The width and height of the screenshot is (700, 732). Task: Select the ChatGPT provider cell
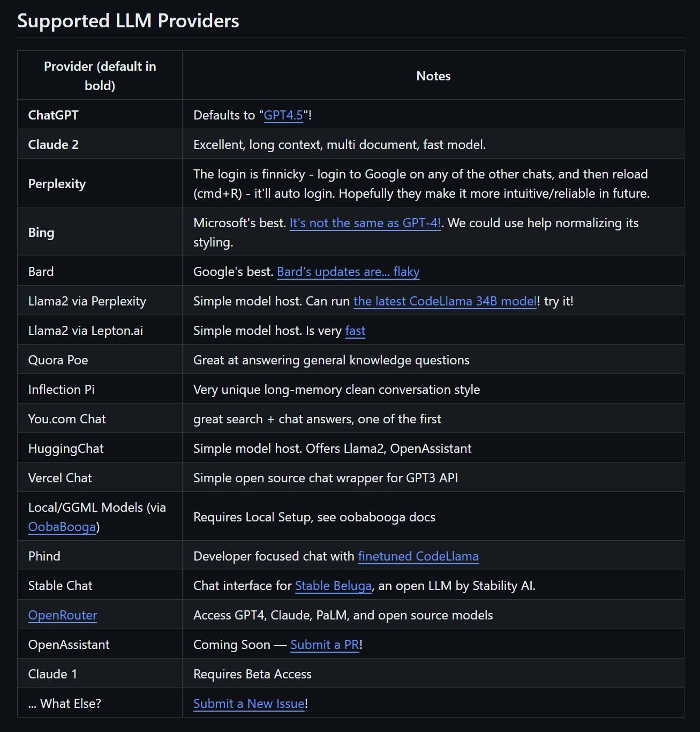click(54, 115)
